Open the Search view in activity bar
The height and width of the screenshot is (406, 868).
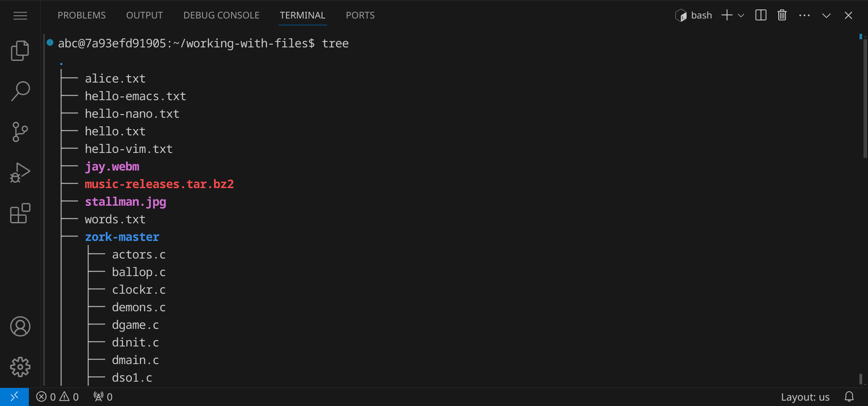pyautogui.click(x=20, y=91)
